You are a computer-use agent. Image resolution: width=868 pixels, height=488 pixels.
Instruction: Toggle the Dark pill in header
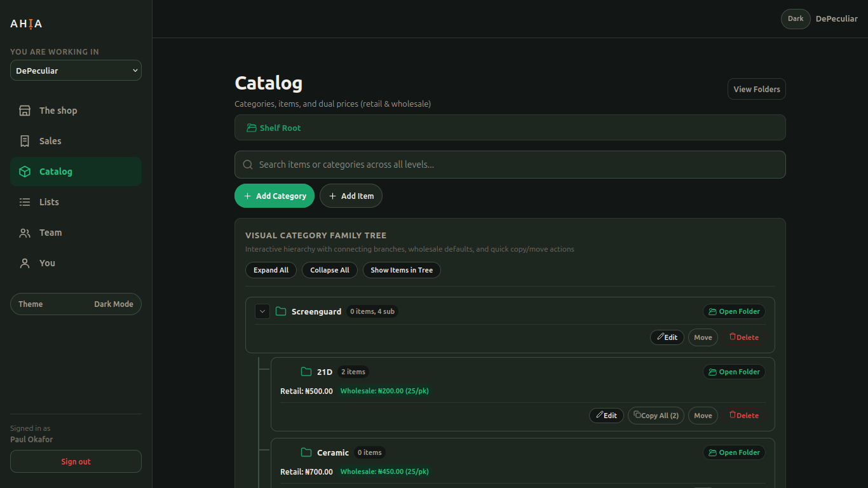point(796,19)
